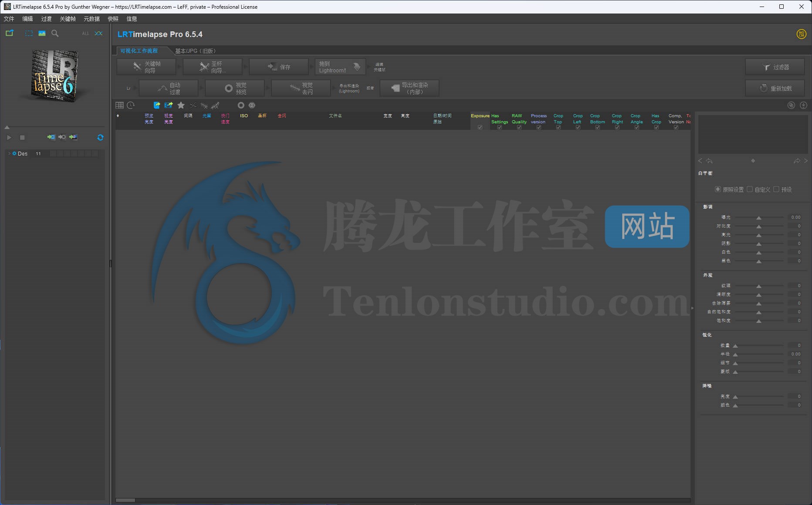812x505 pixels.
Task: Click the 对比度 contrast slider handle
Action: tap(759, 227)
